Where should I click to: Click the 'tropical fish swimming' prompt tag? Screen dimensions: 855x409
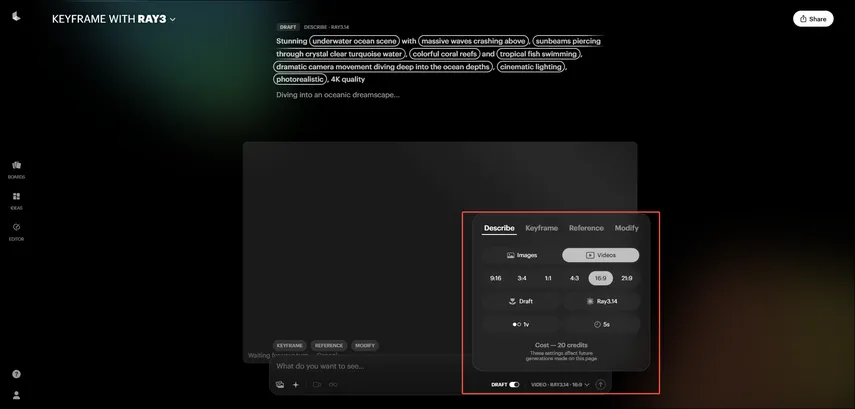point(538,54)
